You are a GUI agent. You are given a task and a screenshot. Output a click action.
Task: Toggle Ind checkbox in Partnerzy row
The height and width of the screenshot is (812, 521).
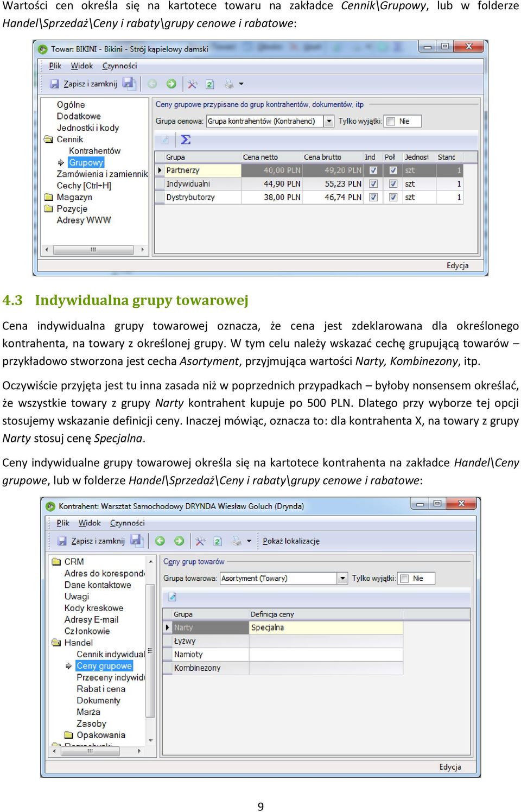click(373, 170)
